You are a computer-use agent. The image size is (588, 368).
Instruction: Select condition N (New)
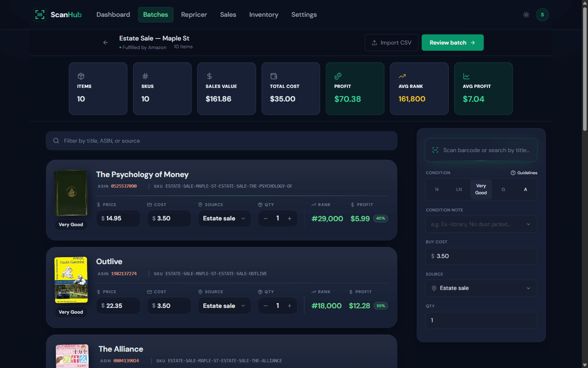click(437, 189)
